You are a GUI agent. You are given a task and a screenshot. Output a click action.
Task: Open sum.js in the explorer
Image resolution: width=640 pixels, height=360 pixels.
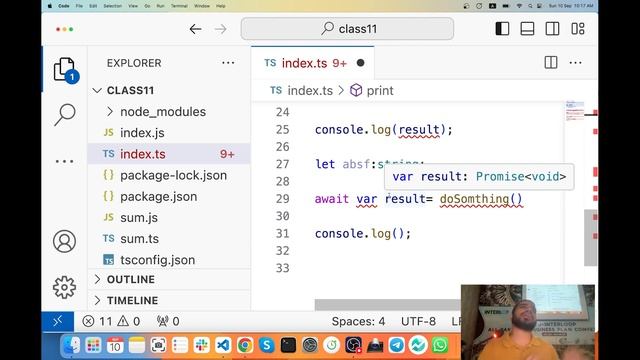pyautogui.click(x=169, y=218)
